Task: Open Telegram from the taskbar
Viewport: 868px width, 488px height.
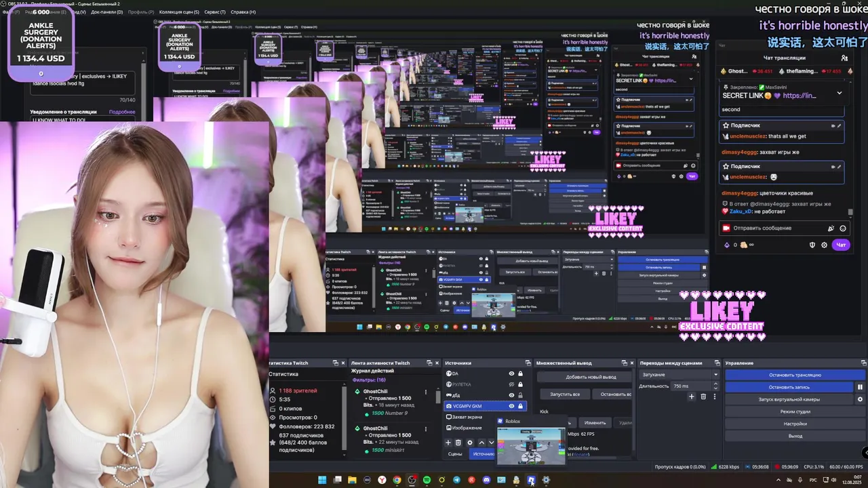Action: pyautogui.click(x=456, y=480)
